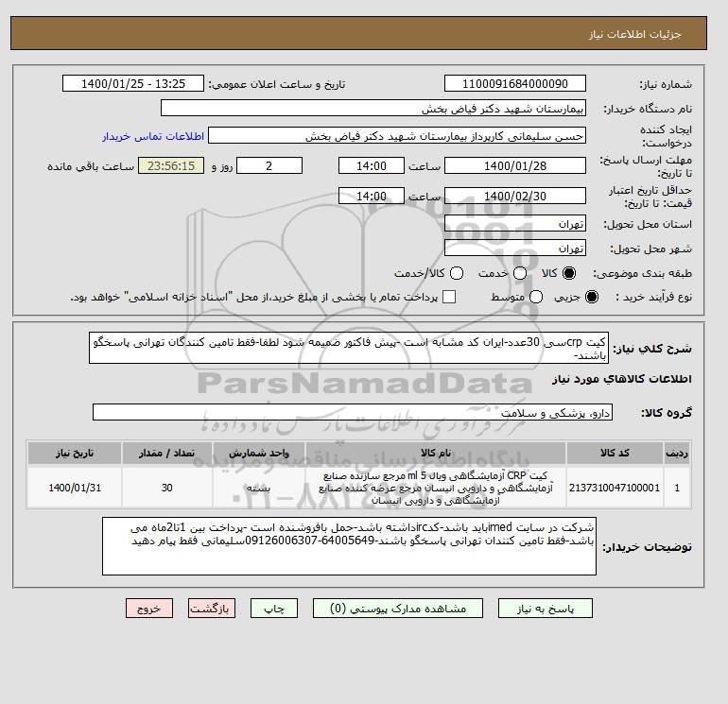
Task: Click the unit cell 'بسته'
Action: (259, 488)
